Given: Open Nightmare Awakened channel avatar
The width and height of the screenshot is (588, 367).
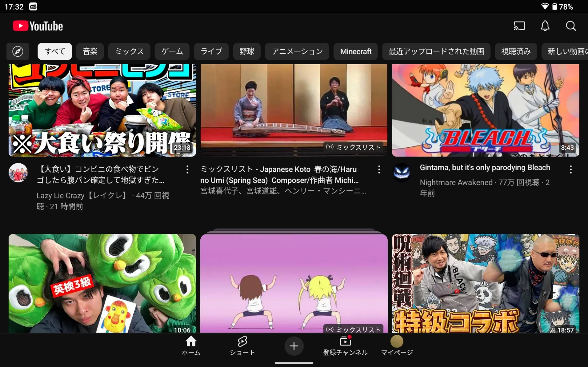Looking at the screenshot, I should point(402,173).
